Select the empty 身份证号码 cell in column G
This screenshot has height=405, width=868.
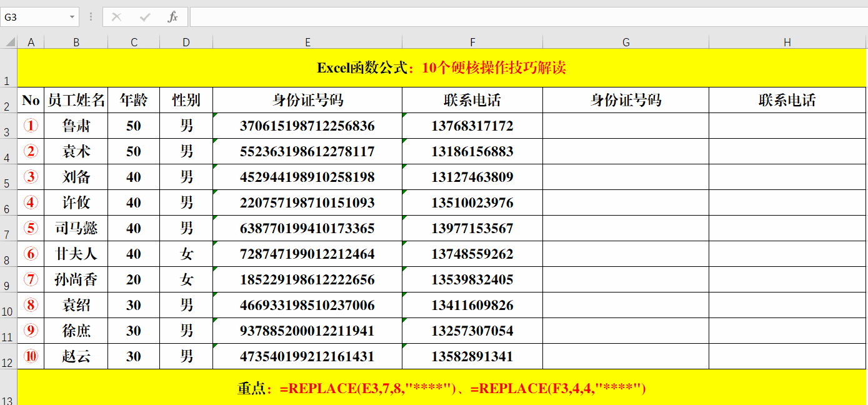pyautogui.click(x=625, y=100)
